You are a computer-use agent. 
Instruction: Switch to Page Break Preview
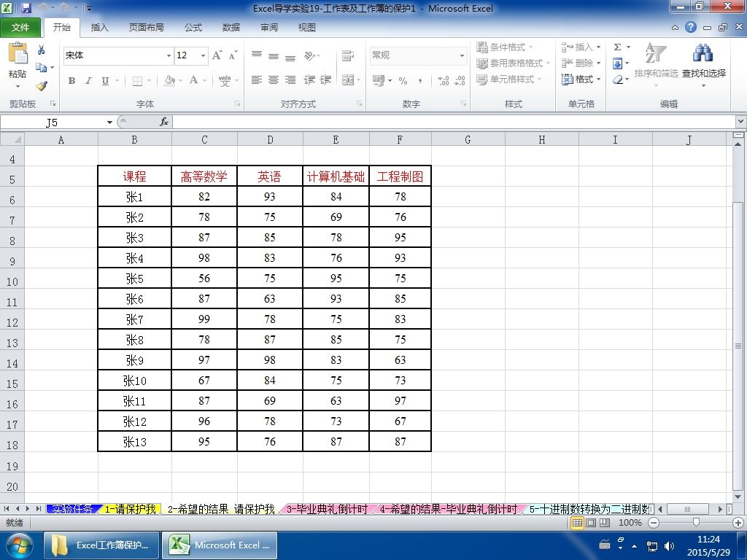coord(605,523)
